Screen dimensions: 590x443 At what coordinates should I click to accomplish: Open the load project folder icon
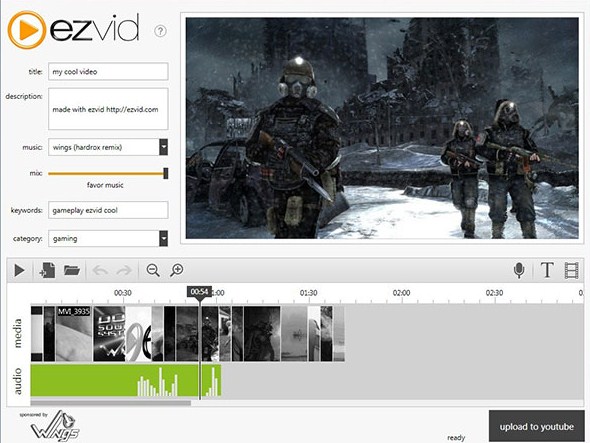coord(71,270)
